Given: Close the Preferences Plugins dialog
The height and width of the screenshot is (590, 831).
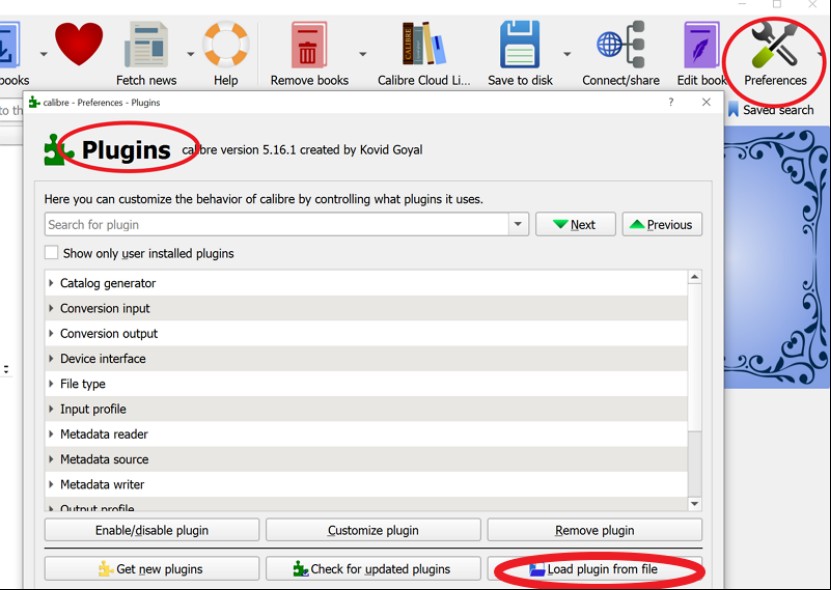Looking at the screenshot, I should point(706,102).
